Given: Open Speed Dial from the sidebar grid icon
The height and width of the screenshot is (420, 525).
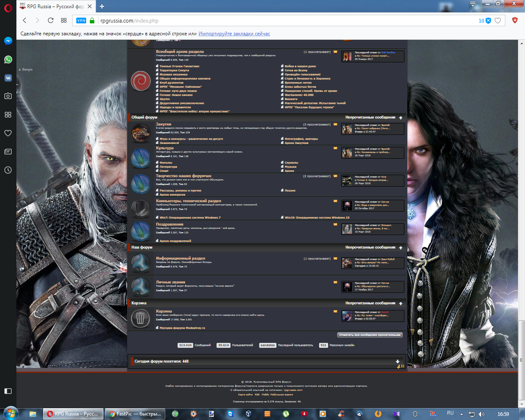Looking at the screenshot, I should click(x=8, y=114).
